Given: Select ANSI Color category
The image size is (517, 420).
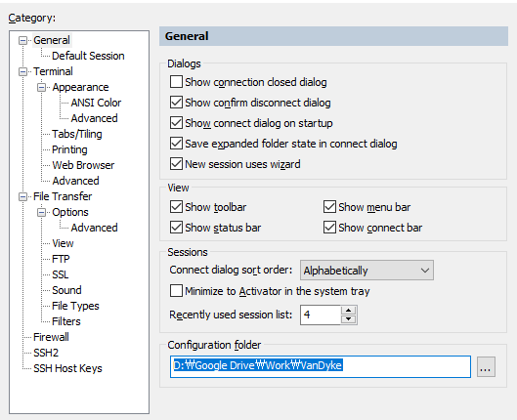Looking at the screenshot, I should [x=96, y=103].
